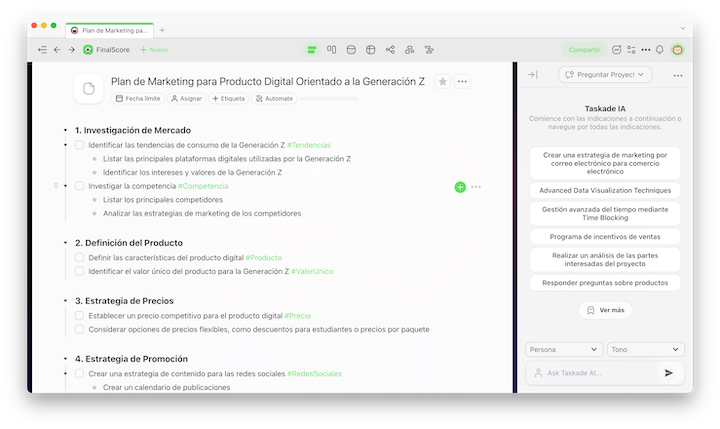The image size is (720, 429).
Task: Select Responder preguntas sobre productos prompt
Action: tap(605, 283)
